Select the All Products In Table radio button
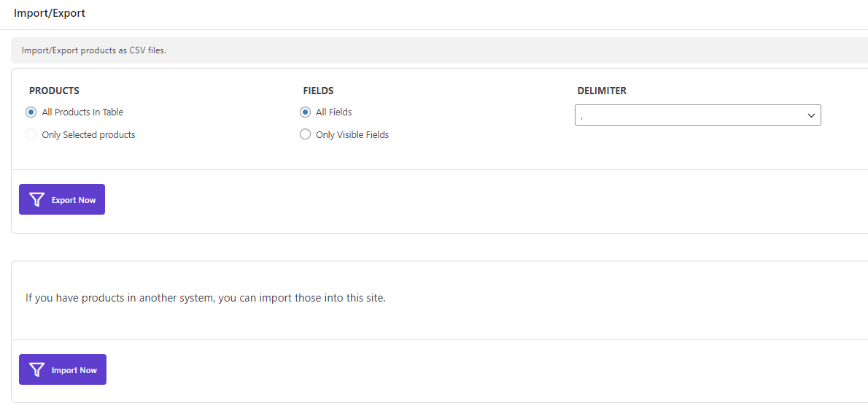 (x=31, y=112)
